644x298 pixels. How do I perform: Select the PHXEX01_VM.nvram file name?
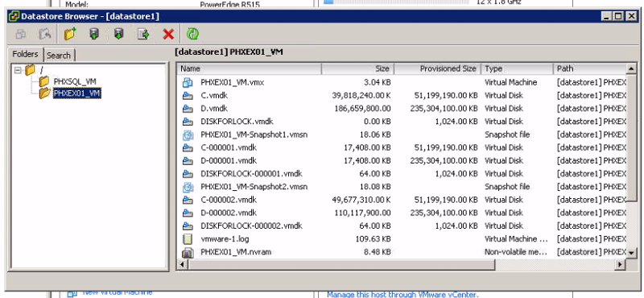point(236,252)
